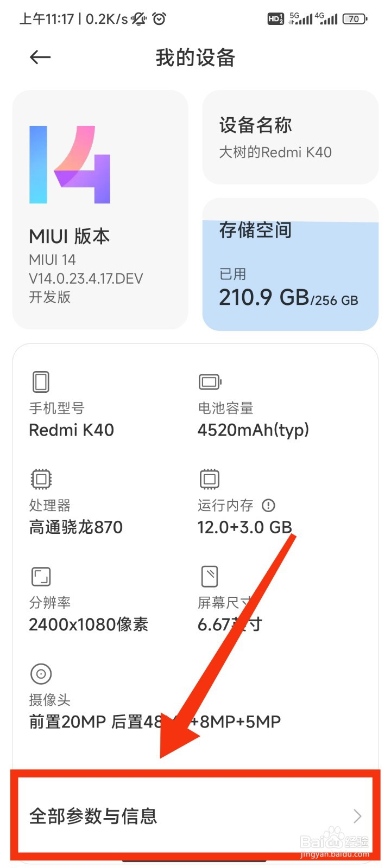Tap the RAM memory chip icon

(x=210, y=479)
